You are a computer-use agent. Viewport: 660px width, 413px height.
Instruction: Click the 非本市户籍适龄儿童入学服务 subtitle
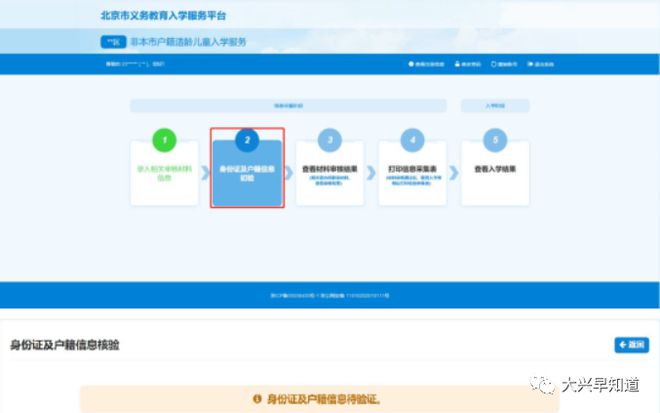(188, 42)
